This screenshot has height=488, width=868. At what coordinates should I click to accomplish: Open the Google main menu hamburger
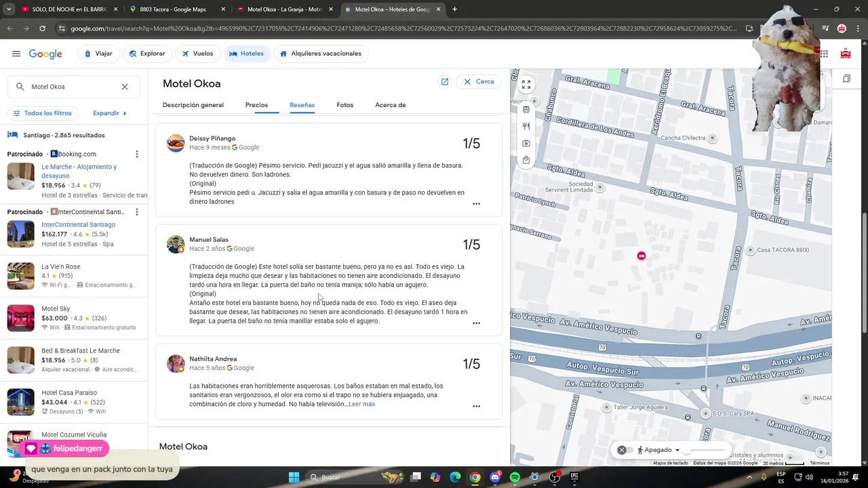click(16, 54)
